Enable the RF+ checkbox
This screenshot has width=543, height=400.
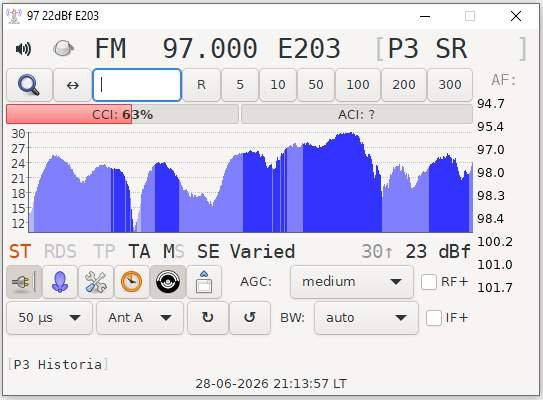click(x=429, y=282)
